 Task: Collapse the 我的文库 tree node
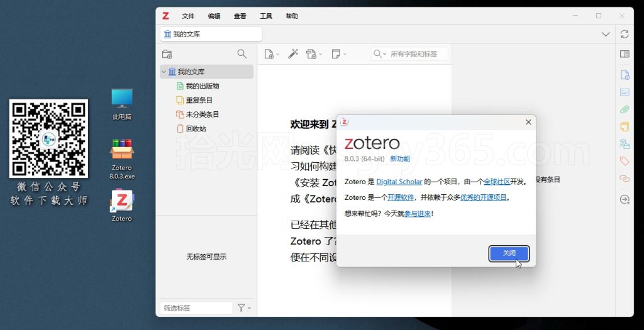(x=164, y=72)
